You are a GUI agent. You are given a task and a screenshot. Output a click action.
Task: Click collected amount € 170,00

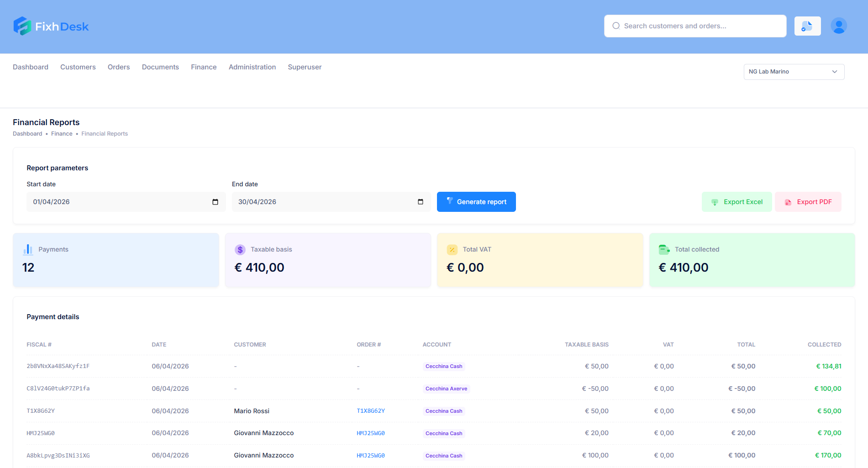pos(828,455)
